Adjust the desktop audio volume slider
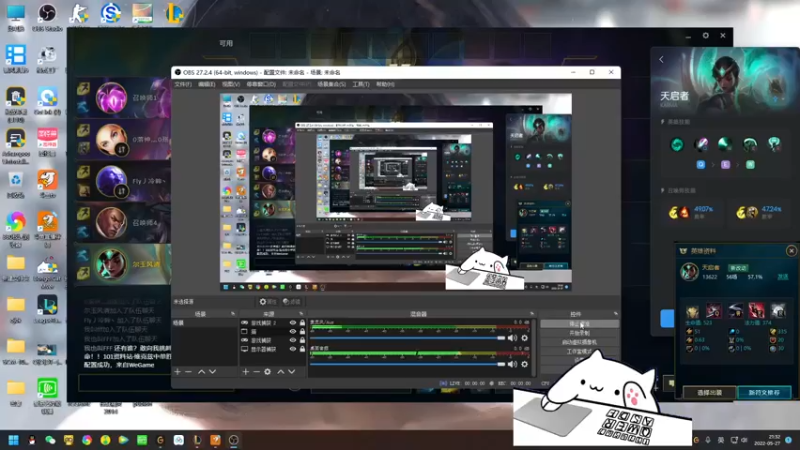The image size is (800, 450). click(x=407, y=364)
